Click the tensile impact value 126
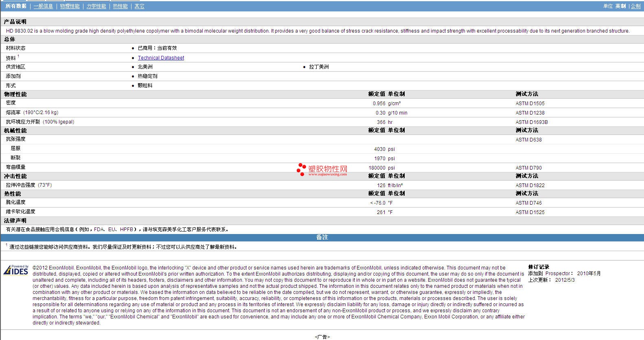Screen dimensions: 644x340 (381, 185)
